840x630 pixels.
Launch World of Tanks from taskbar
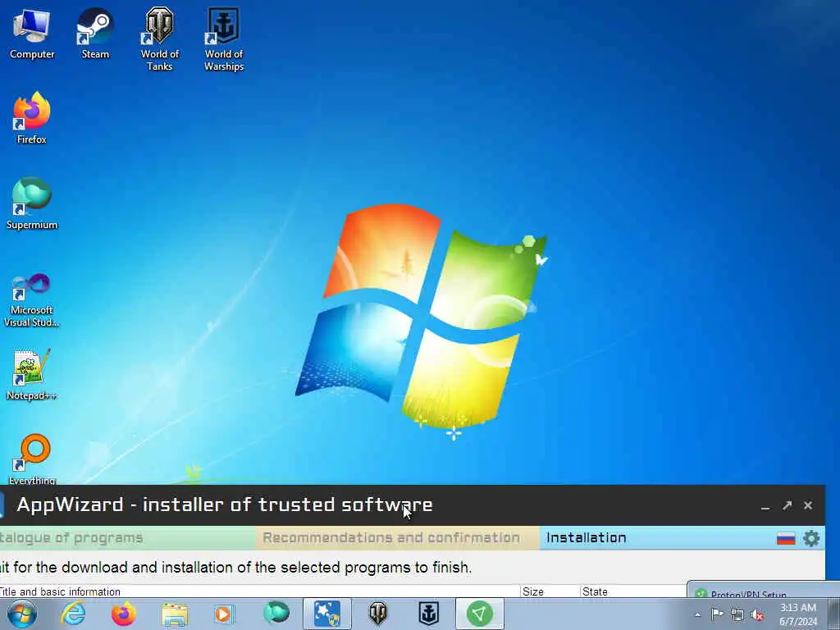377,614
